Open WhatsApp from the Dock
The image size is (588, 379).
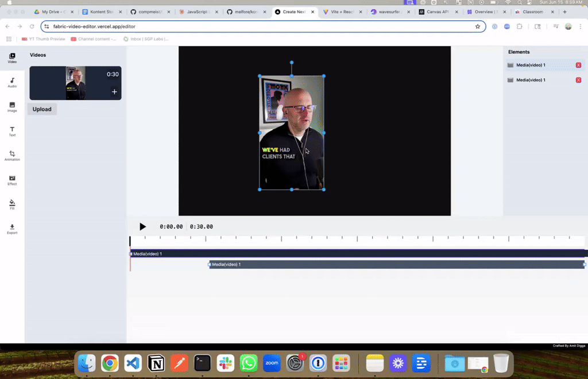pos(249,363)
